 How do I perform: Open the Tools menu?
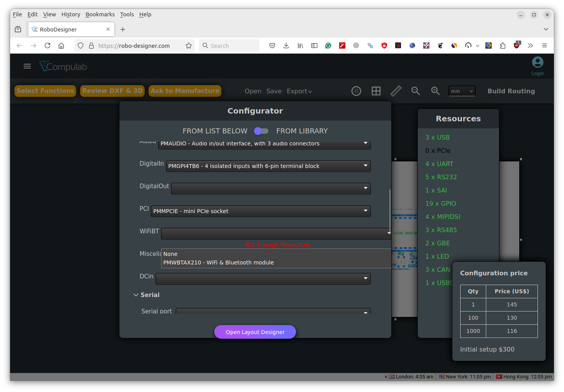[x=127, y=14]
